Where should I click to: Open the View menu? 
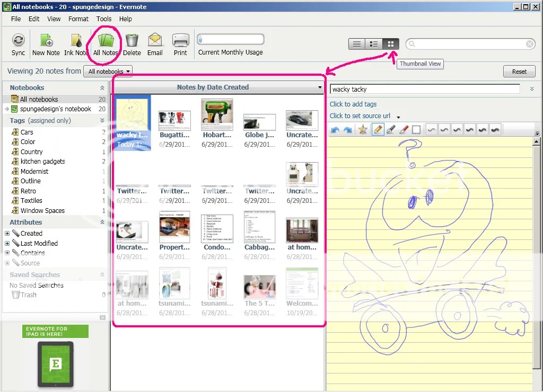point(54,19)
